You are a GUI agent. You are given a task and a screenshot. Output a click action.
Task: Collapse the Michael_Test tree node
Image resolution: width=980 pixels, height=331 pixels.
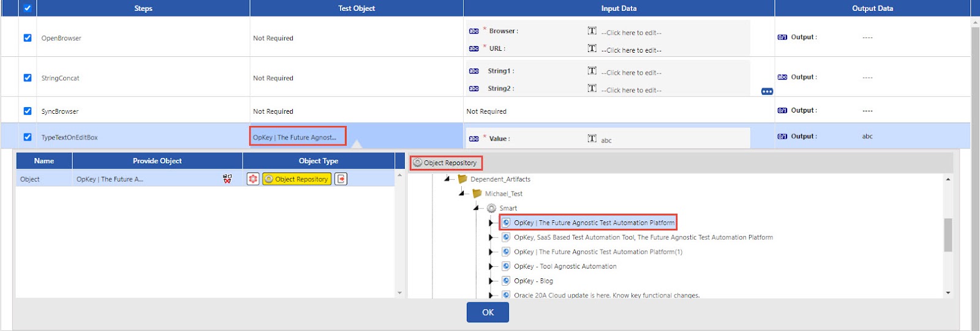[461, 193]
